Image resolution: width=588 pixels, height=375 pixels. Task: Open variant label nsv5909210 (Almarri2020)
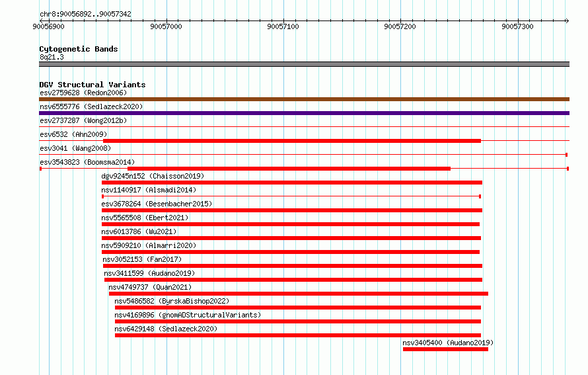tap(149, 245)
